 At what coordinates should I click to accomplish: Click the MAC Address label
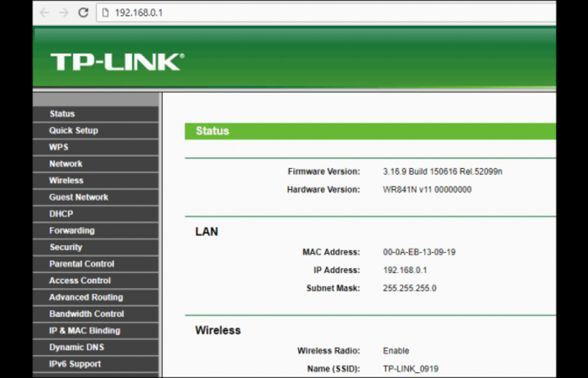point(331,252)
